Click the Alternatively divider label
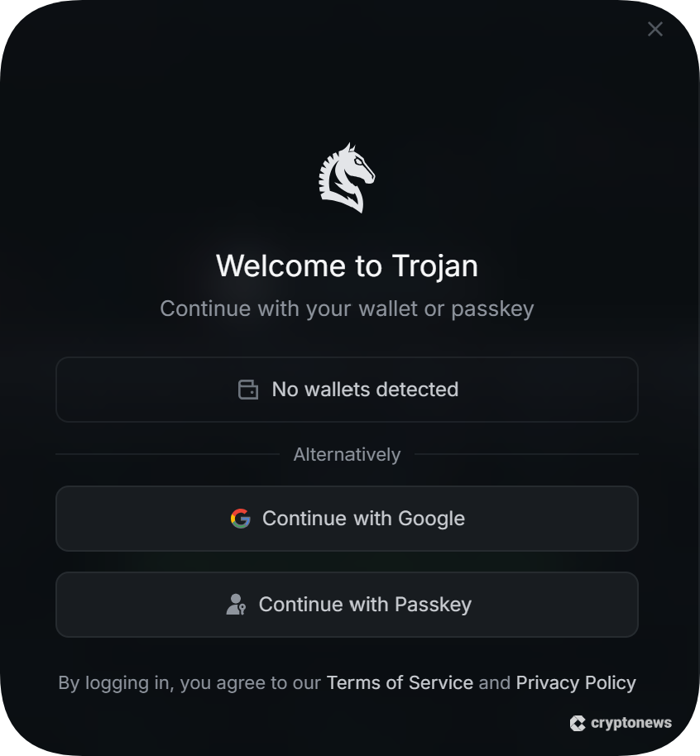The width and height of the screenshot is (700, 756). [347, 455]
